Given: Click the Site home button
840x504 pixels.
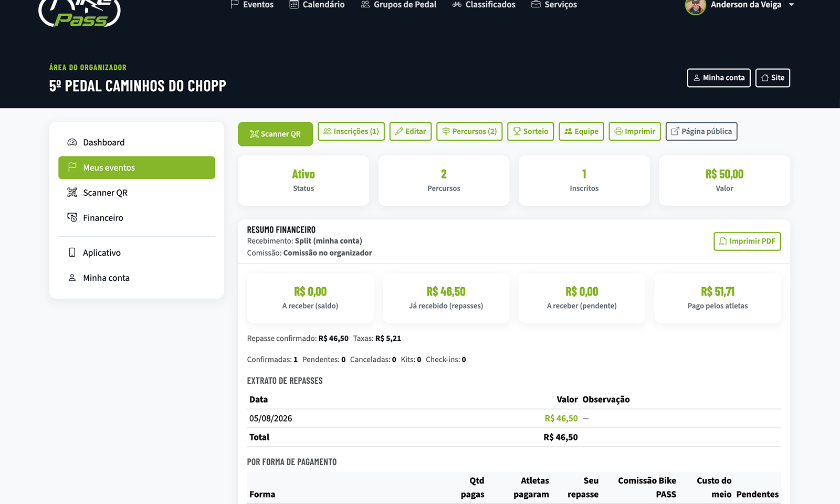Looking at the screenshot, I should 773,78.
